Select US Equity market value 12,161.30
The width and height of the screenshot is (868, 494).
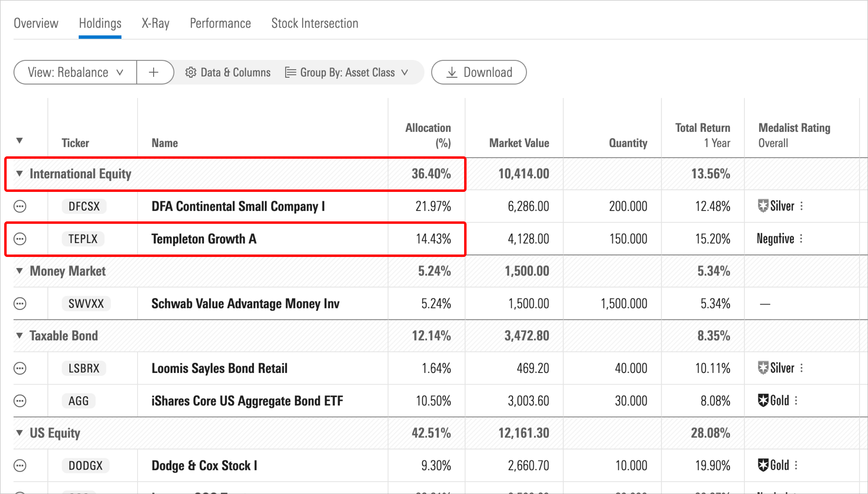point(524,433)
